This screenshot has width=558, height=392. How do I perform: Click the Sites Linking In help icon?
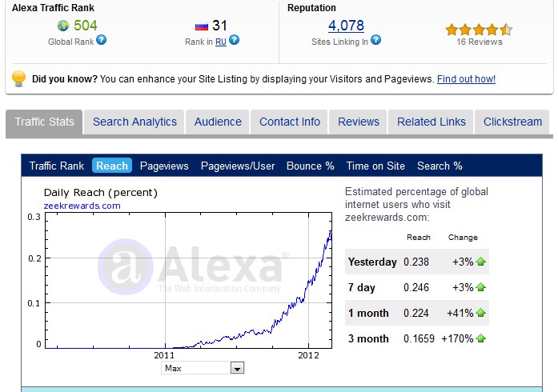click(x=375, y=40)
